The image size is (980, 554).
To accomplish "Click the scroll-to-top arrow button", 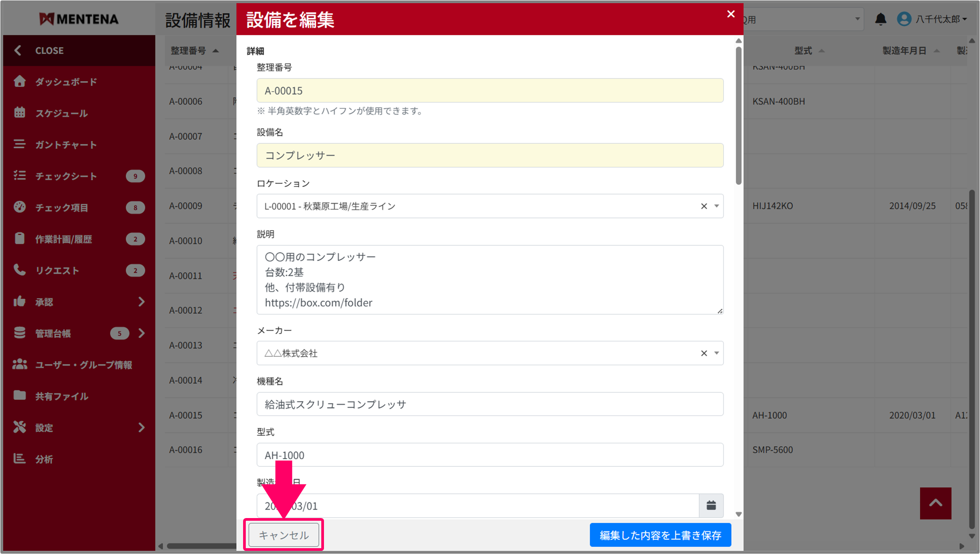I will point(935,503).
